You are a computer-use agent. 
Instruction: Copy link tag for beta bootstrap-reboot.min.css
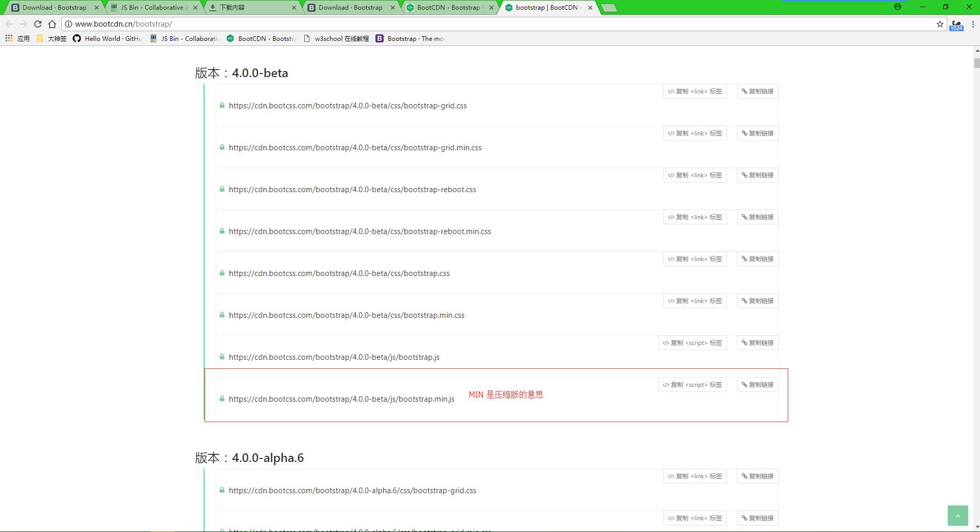coord(695,217)
